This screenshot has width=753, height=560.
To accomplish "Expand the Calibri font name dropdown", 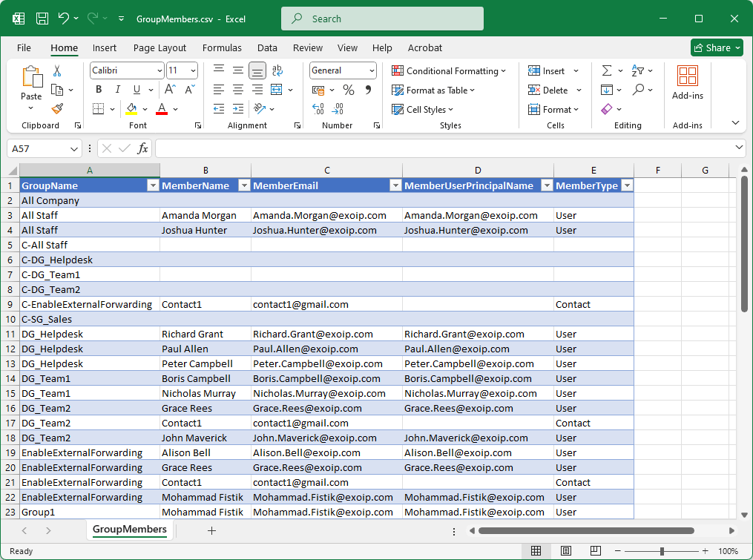I will click(x=160, y=70).
